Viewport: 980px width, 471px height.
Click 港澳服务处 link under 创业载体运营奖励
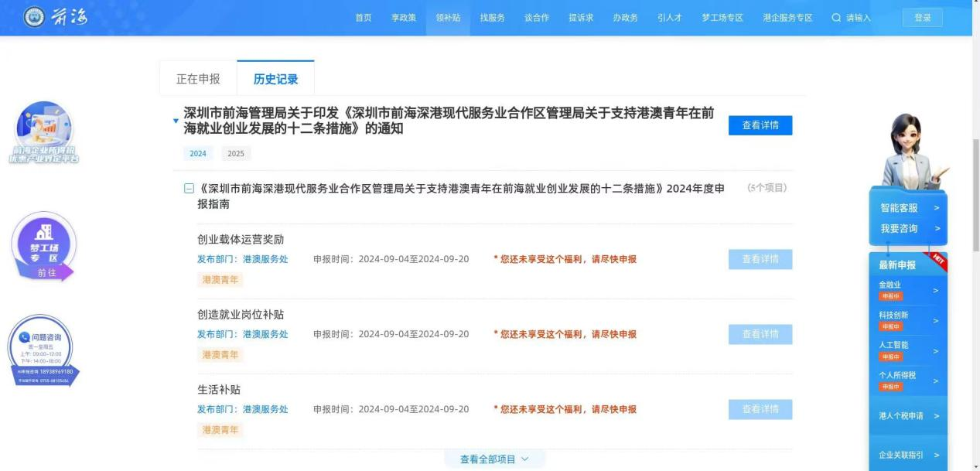[265, 259]
